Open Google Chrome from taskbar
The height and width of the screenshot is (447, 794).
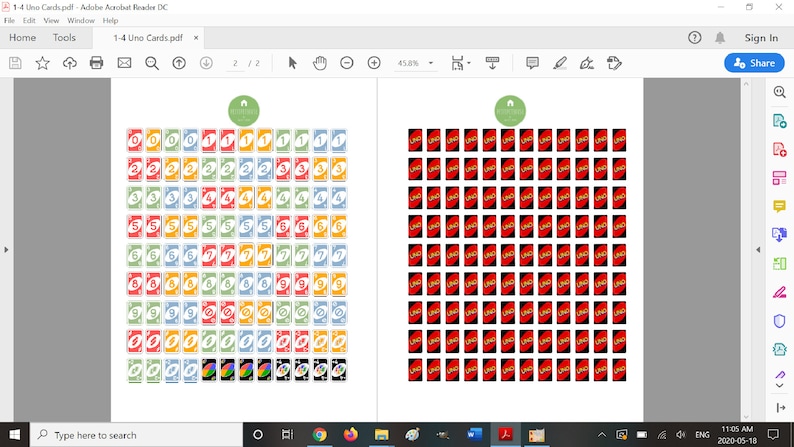tap(319, 435)
